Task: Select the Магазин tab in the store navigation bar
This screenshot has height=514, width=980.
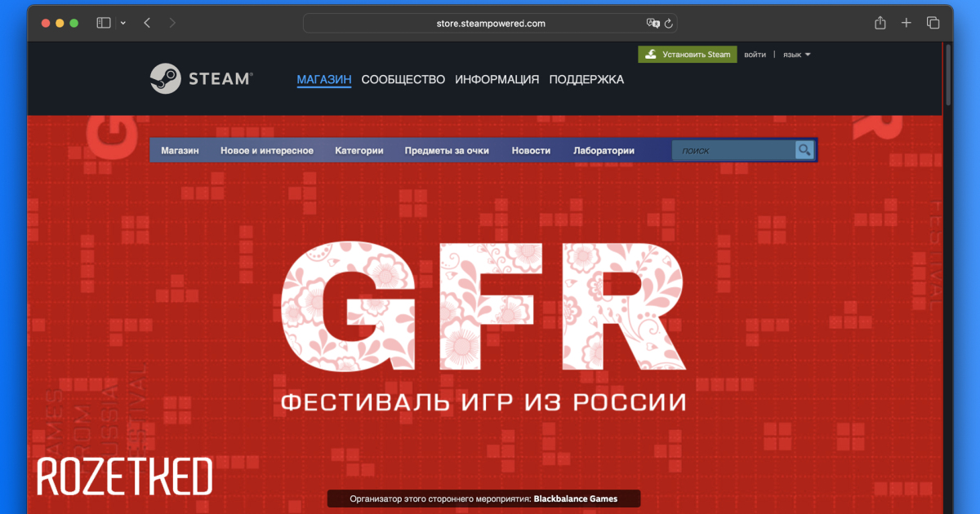Action: [x=180, y=151]
